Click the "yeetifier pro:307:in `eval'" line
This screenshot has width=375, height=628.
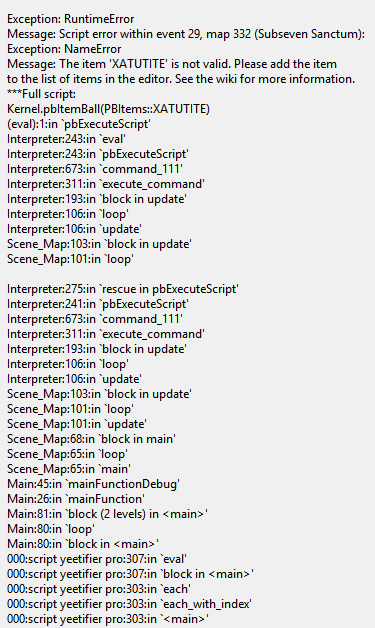[97, 560]
